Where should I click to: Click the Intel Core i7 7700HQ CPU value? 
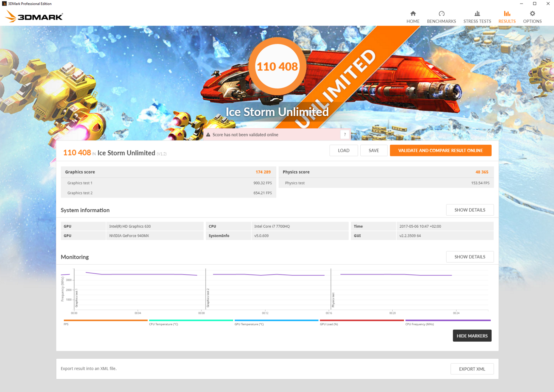[272, 226]
